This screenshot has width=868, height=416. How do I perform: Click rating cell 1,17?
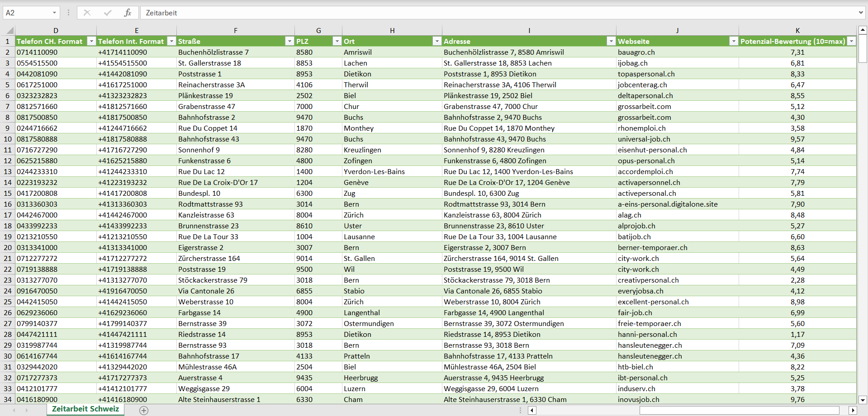(x=797, y=334)
